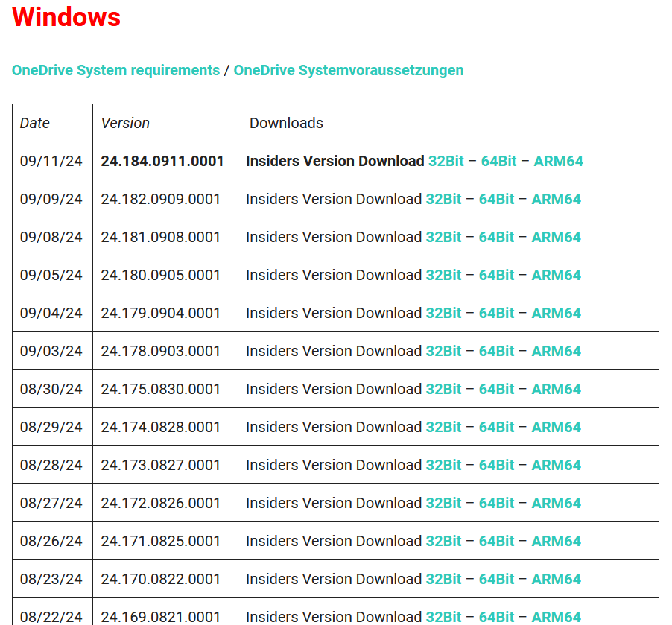Screen dimensions: 672x625
Task: Select the date cell 09/11/24
Action: click(51, 161)
